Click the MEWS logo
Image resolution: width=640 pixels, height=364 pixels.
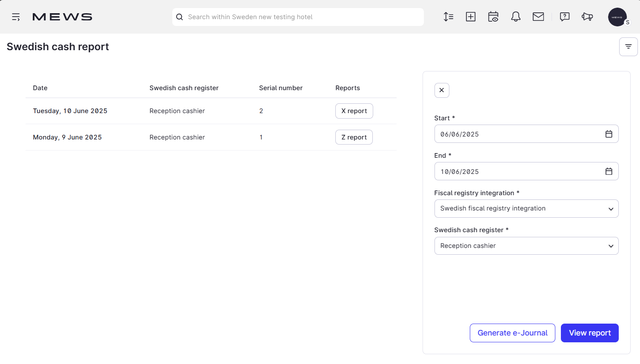click(62, 17)
